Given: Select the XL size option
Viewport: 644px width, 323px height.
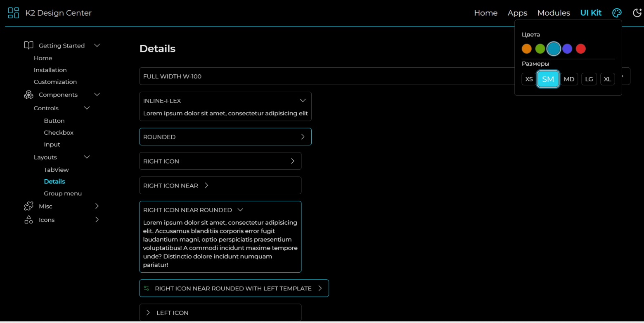Looking at the screenshot, I should pos(607,79).
